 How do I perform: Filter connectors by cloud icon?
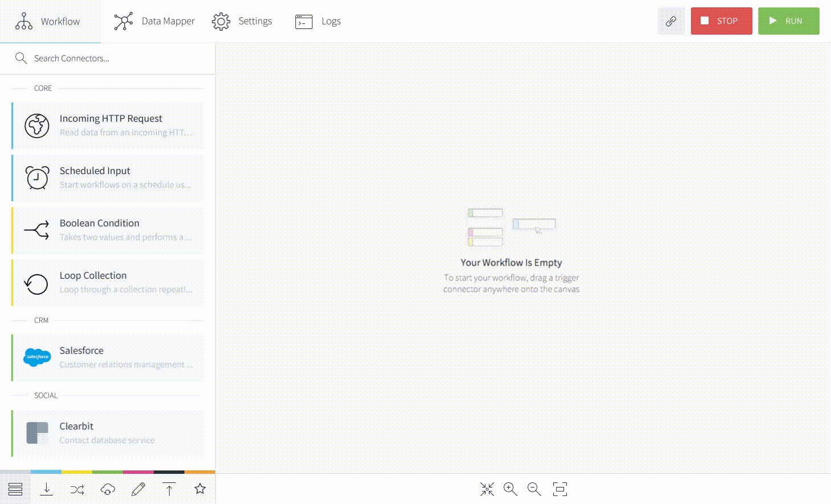tap(108, 489)
